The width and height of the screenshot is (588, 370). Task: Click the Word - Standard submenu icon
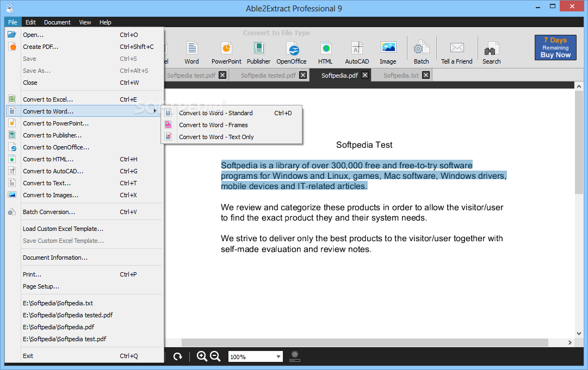[169, 112]
